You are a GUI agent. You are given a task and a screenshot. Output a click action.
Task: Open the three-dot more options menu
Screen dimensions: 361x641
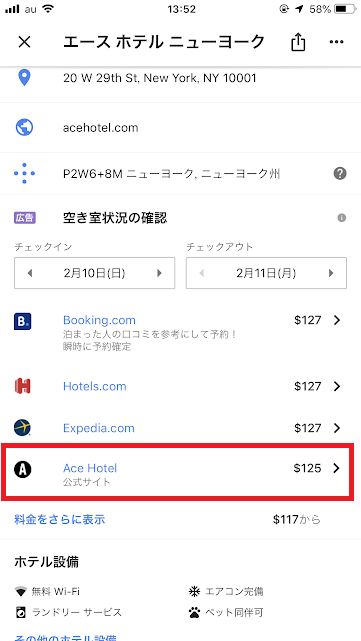336,42
